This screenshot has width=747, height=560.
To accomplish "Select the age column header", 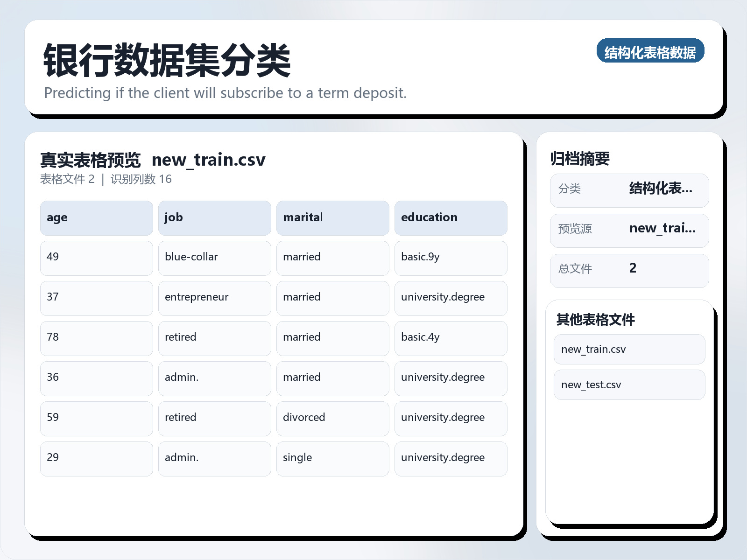I will (96, 217).
